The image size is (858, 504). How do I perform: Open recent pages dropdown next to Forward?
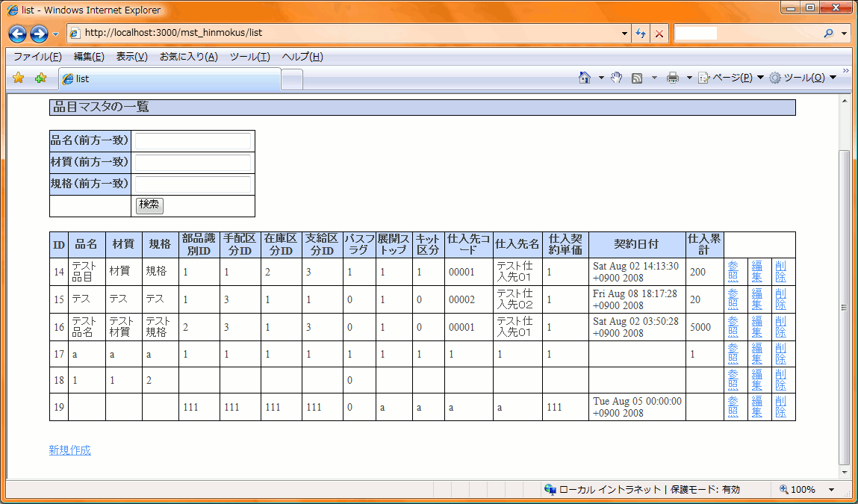point(56,34)
